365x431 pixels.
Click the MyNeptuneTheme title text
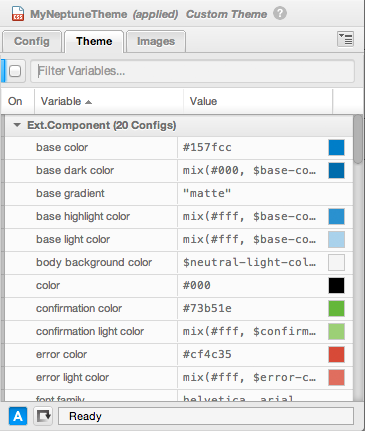pyautogui.click(x=79, y=14)
